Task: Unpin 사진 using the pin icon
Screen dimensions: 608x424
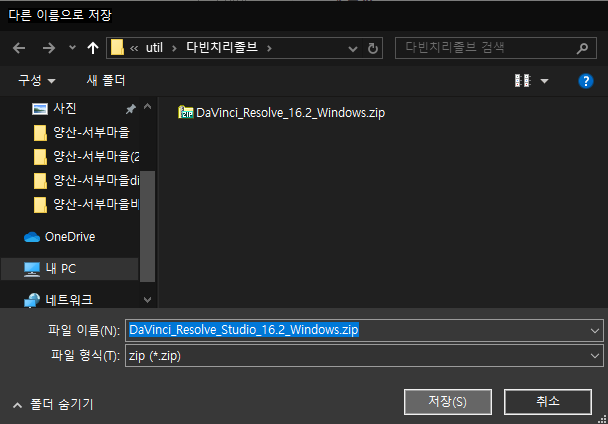Action: pyautogui.click(x=131, y=109)
